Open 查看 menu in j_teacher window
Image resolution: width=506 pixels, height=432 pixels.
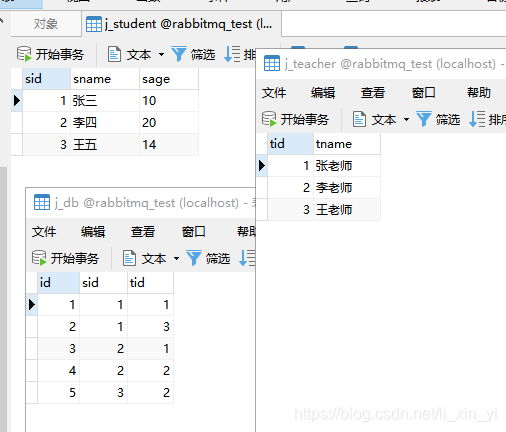point(373,93)
